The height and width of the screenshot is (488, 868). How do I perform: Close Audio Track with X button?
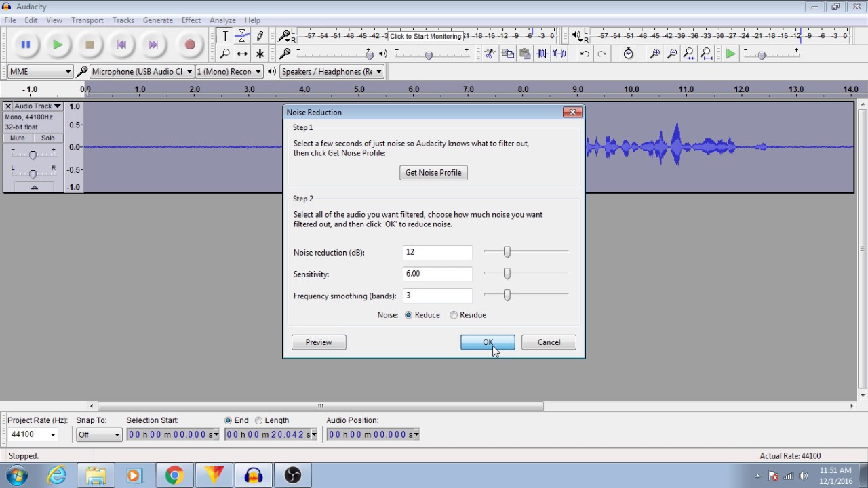(8, 106)
